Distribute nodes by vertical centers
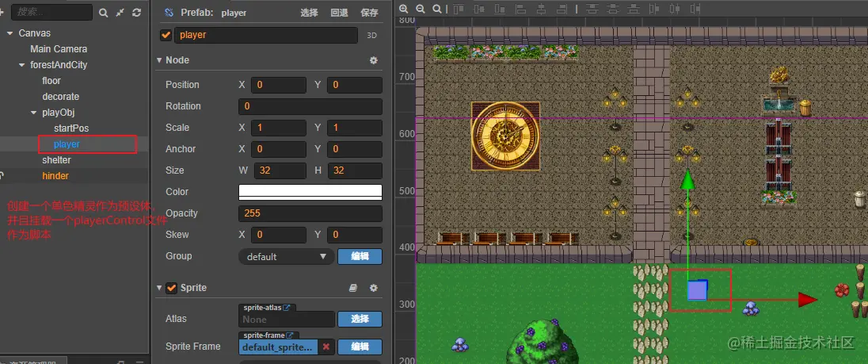The image size is (868, 364). (x=613, y=9)
